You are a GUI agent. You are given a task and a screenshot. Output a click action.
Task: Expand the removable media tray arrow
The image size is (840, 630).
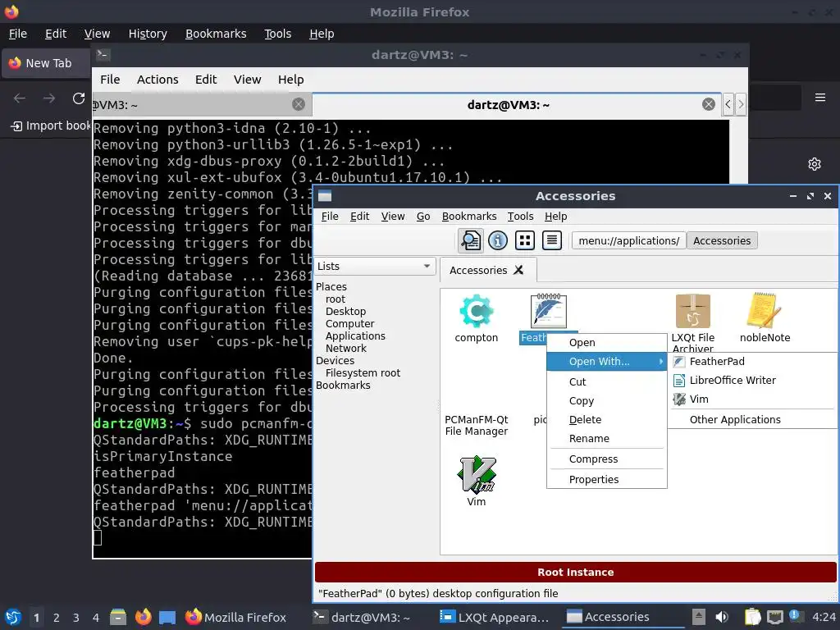(698, 617)
